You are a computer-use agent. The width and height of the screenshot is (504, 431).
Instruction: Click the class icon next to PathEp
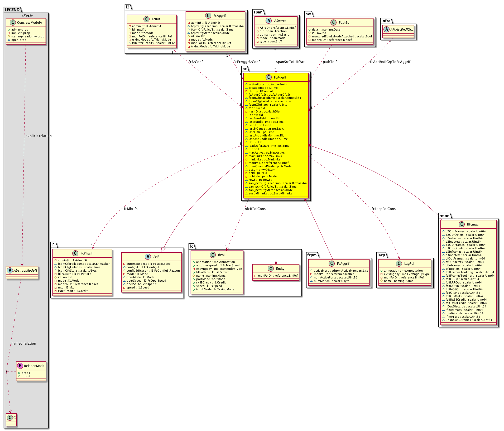pos(334,23)
